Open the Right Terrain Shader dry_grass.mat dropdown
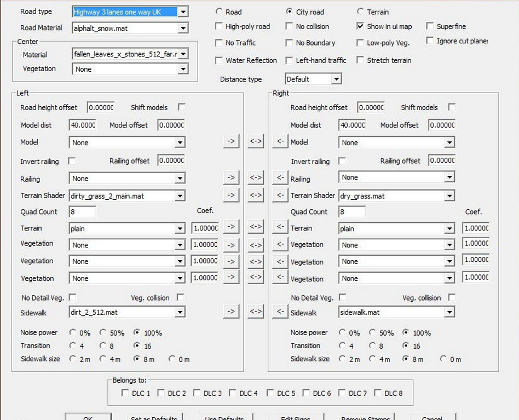 tap(449, 195)
